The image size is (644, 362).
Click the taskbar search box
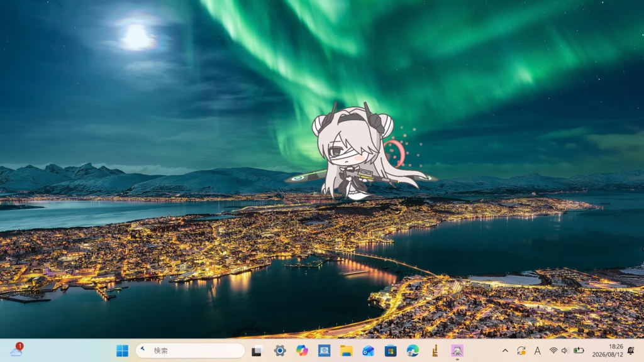[190, 351]
